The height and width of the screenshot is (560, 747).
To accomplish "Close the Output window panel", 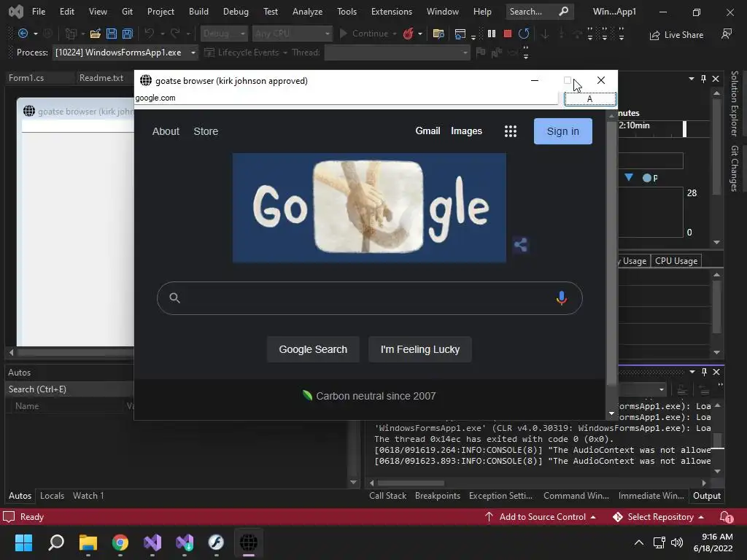I will point(716,372).
